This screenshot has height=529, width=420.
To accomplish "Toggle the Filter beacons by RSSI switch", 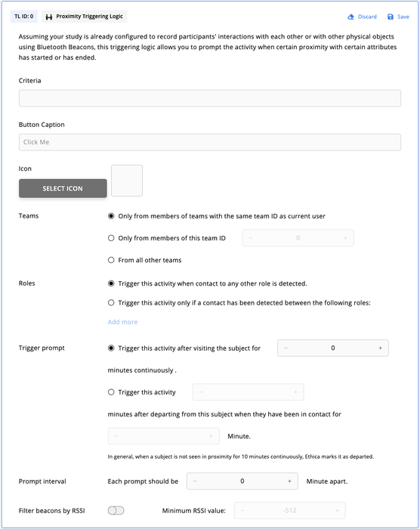I will [x=116, y=510].
